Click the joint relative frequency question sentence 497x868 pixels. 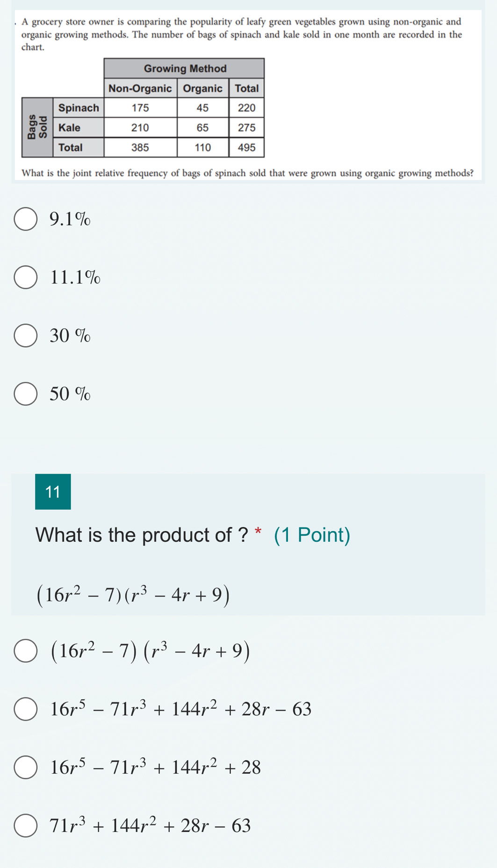click(248, 173)
